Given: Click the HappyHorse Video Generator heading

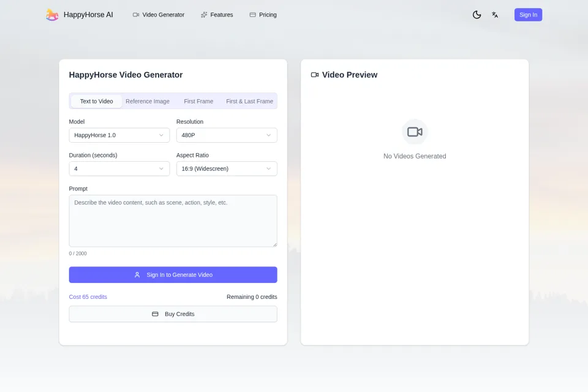Looking at the screenshot, I should (x=126, y=75).
